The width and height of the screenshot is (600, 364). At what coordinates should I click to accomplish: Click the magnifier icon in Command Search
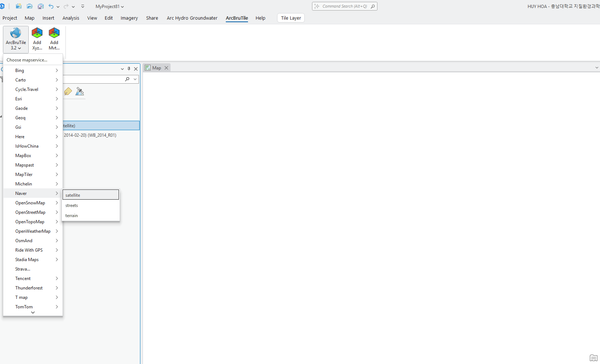click(373, 6)
